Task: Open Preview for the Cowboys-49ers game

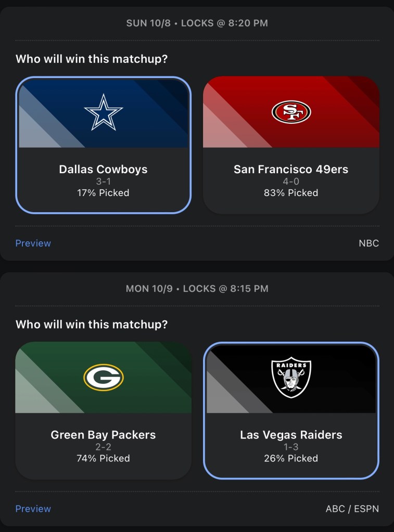Action: [33, 243]
